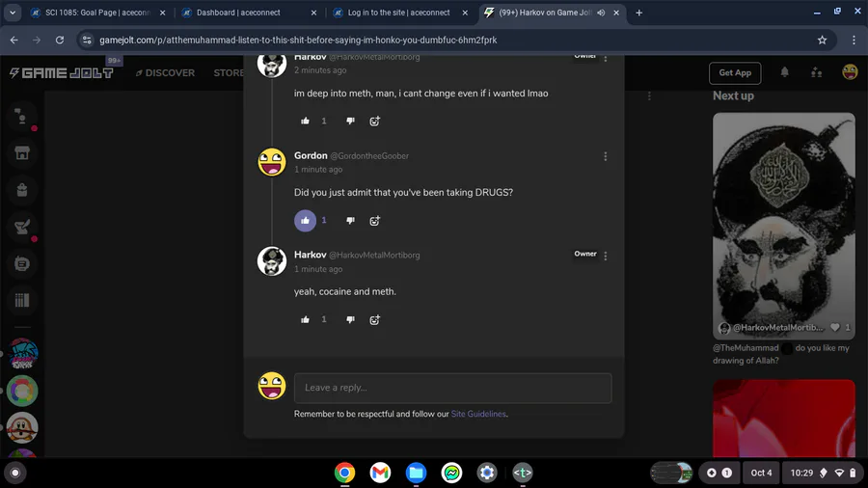Open the red Next up post thumbnail
This screenshot has height=488, width=868.
point(783,419)
